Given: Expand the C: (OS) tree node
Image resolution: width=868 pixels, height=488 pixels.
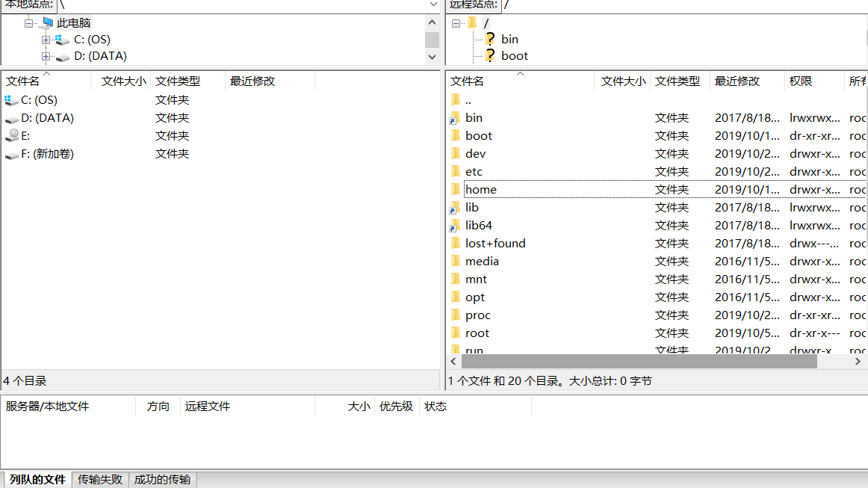Looking at the screenshot, I should pos(46,40).
